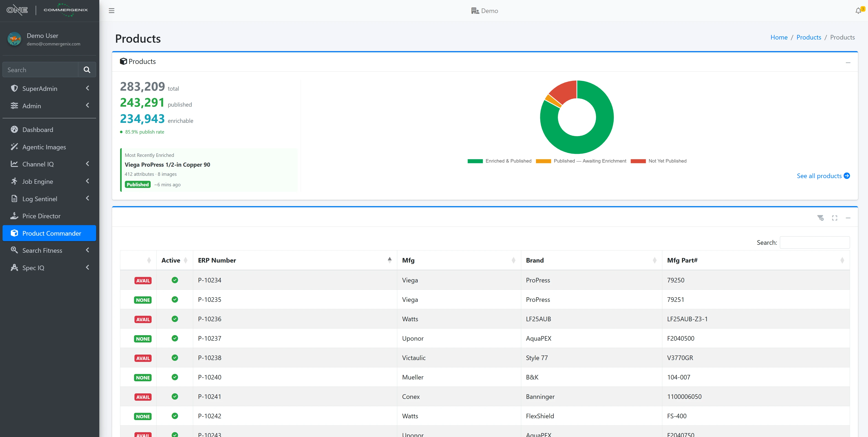
Task: Open Dashboard from the sidebar
Action: click(49, 130)
